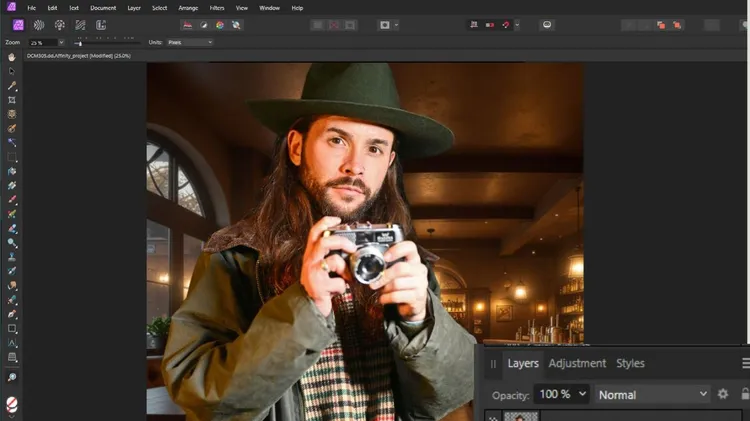Select the Move tool arrow

tap(12, 71)
